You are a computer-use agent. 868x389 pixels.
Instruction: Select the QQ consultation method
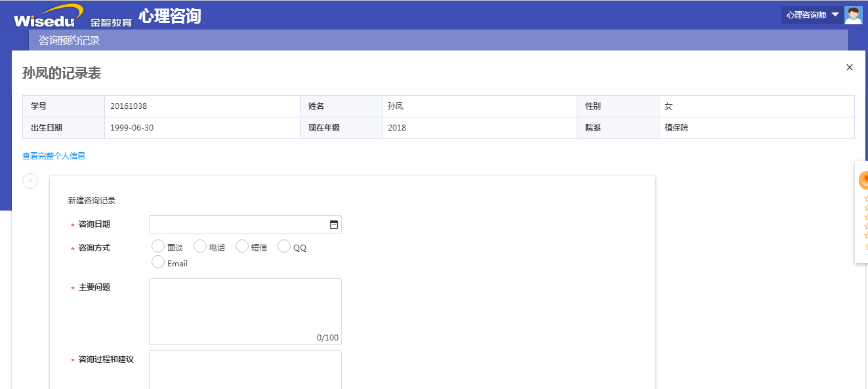pos(283,246)
